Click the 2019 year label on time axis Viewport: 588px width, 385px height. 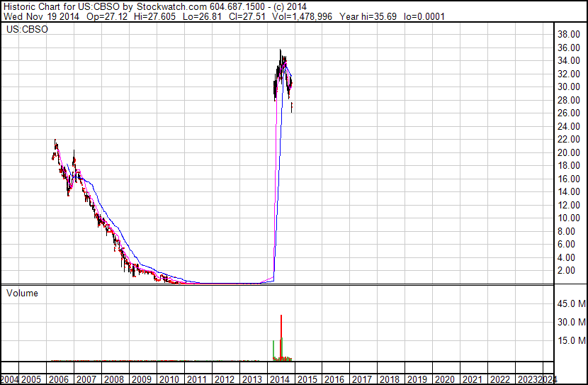coord(417,379)
